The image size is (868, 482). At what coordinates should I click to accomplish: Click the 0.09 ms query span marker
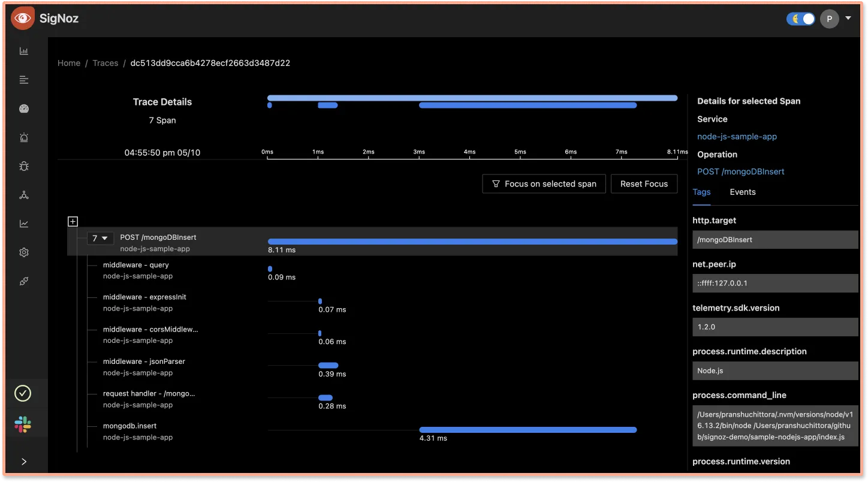(x=270, y=269)
